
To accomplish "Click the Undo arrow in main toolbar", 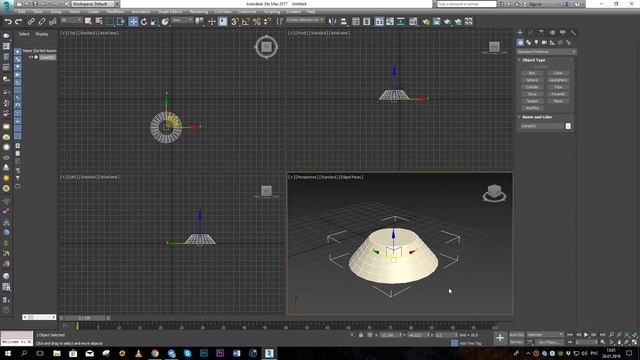I will pos(8,21).
